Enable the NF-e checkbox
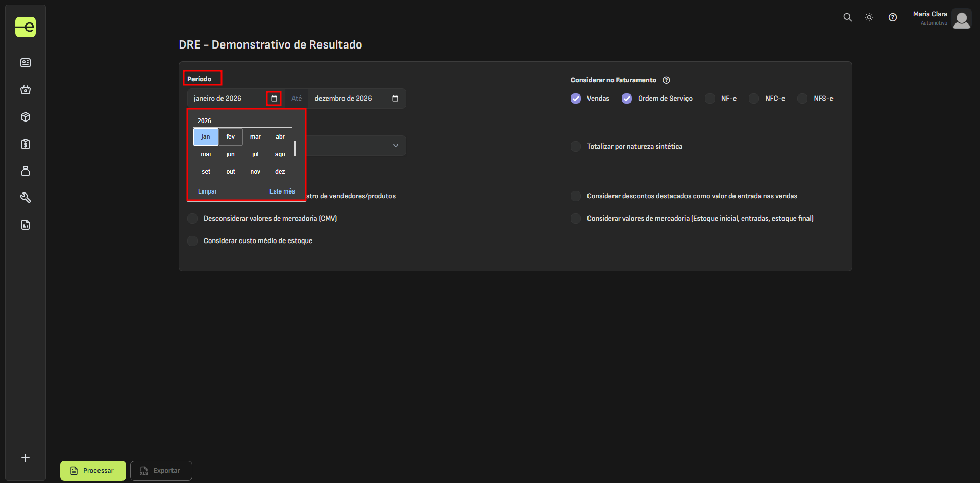 click(x=710, y=99)
